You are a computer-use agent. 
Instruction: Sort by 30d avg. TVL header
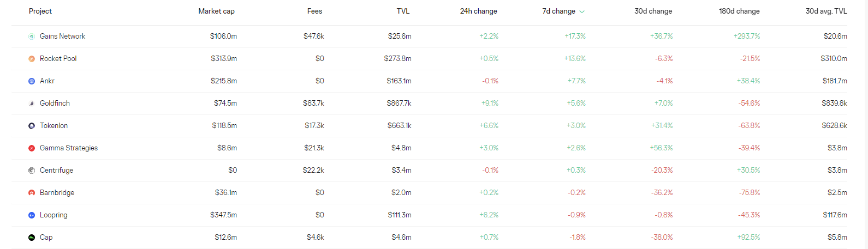pyautogui.click(x=826, y=11)
